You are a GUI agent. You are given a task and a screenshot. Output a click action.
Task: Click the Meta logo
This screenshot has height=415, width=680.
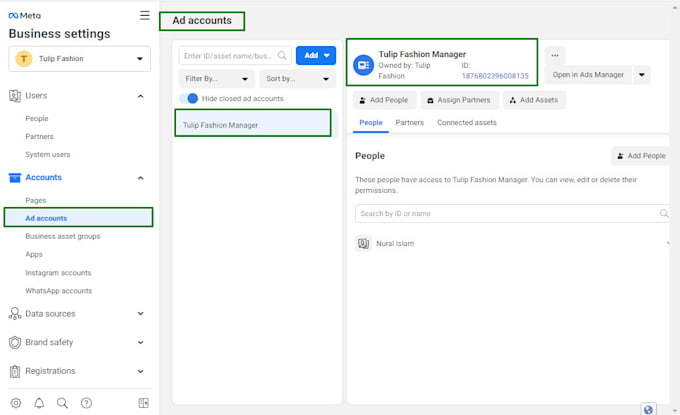coord(25,16)
